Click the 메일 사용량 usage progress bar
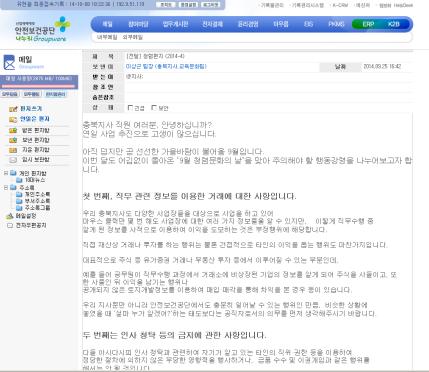The width and height of the screenshot is (429, 372). (x=38, y=86)
